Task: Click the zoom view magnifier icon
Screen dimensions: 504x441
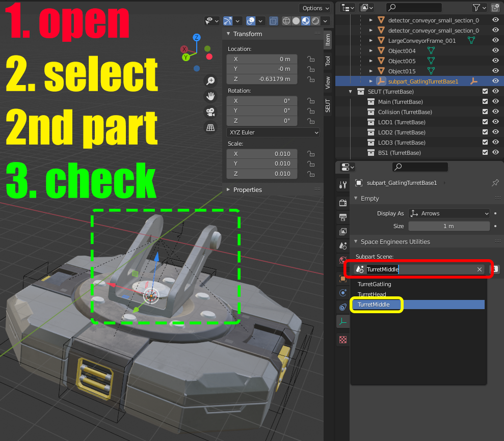Action: (x=210, y=81)
